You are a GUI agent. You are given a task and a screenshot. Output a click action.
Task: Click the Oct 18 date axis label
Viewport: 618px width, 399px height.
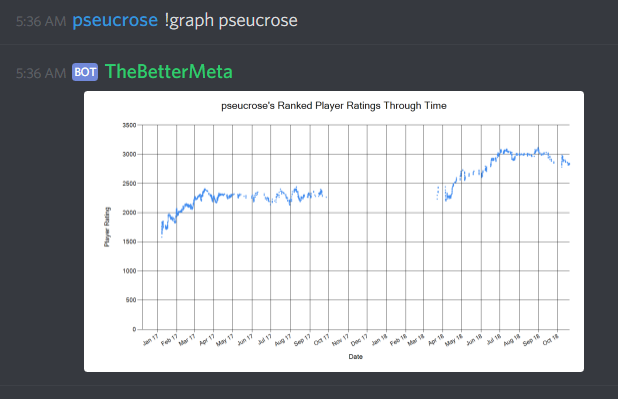click(x=551, y=340)
